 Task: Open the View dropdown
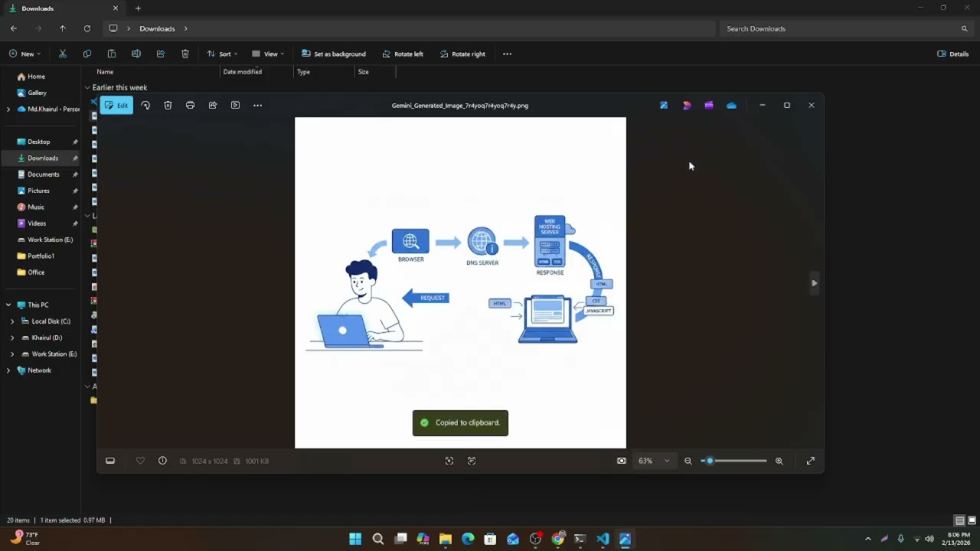[268, 54]
